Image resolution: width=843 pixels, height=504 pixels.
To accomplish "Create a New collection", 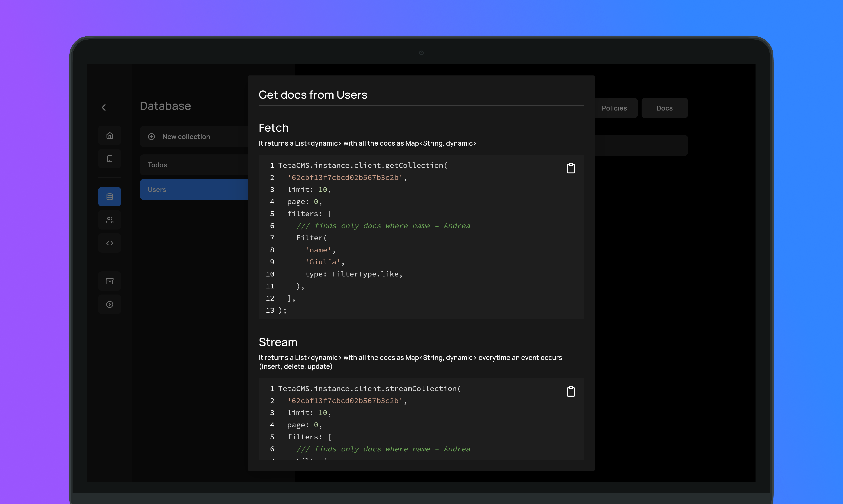I will pos(194,137).
